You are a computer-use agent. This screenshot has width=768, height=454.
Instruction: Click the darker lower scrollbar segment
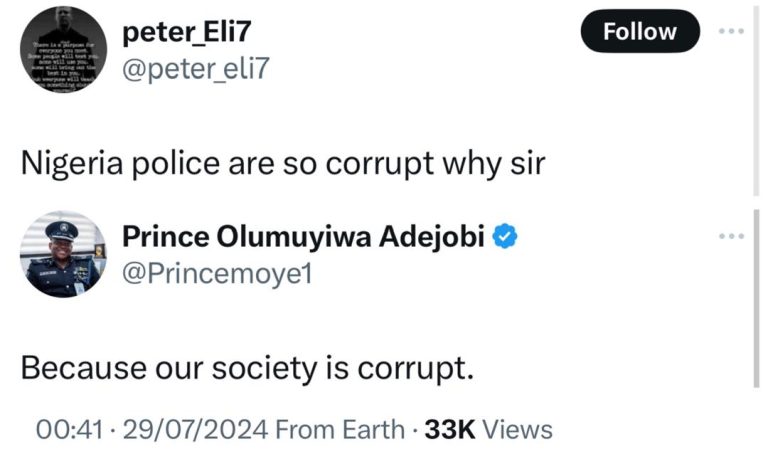pyautogui.click(x=756, y=300)
